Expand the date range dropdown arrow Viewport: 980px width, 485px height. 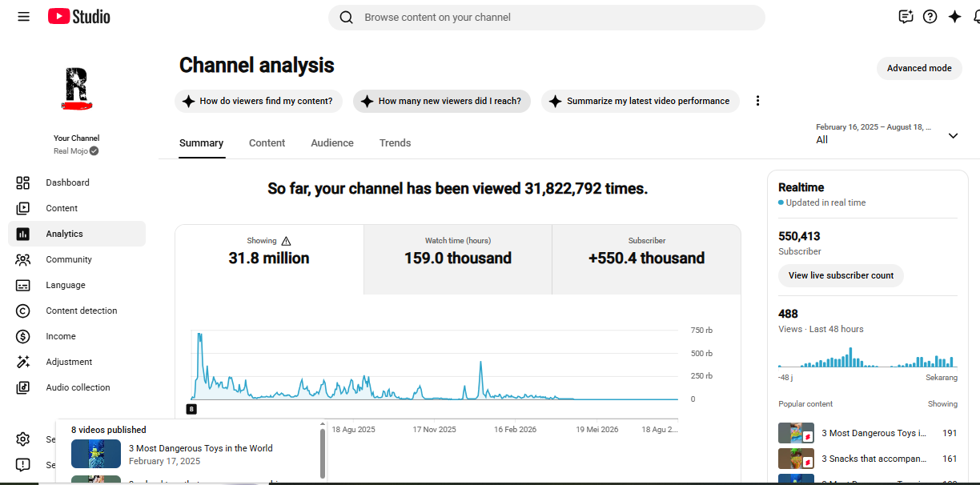click(953, 135)
